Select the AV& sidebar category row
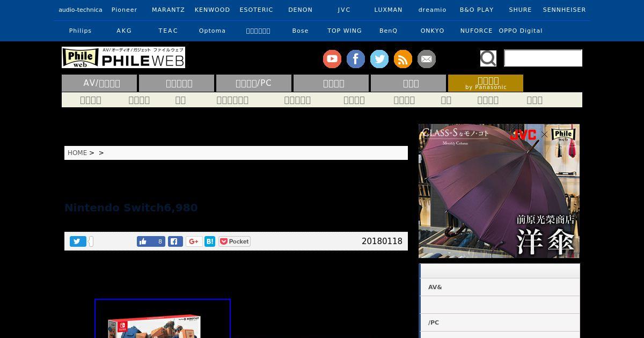This screenshot has height=338, width=644. [x=500, y=287]
